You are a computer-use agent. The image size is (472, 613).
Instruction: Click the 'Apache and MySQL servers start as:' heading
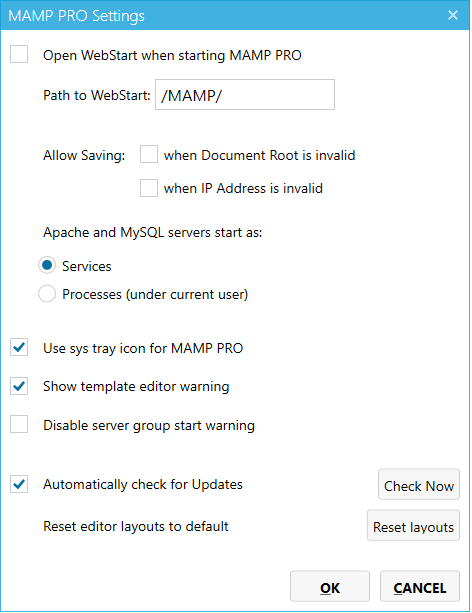[x=153, y=233]
